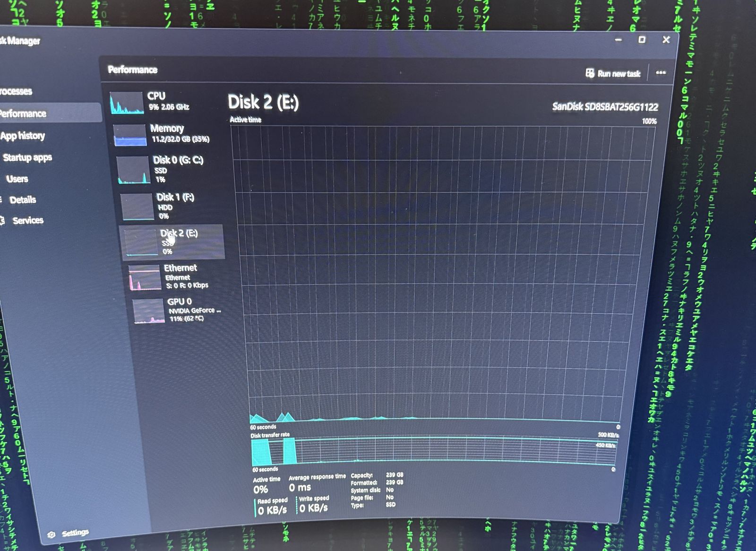Click the "450 KB/s" graph marker label
The width and height of the screenshot is (756, 551).
click(606, 445)
